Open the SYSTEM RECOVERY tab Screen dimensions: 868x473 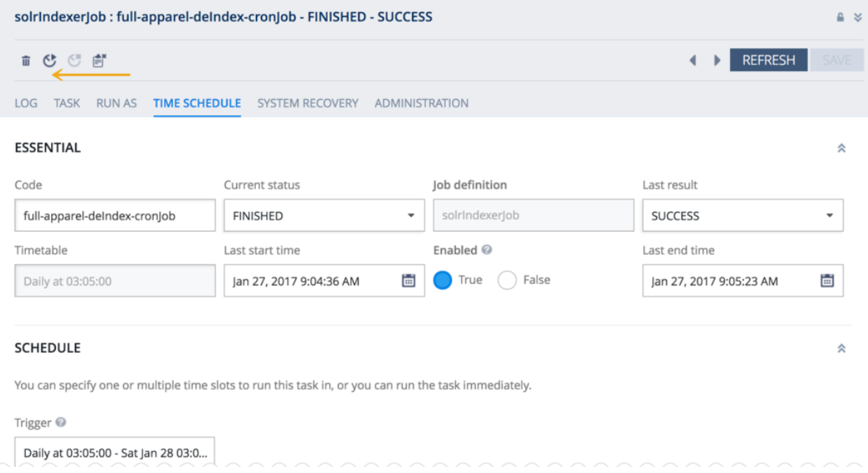pyautogui.click(x=308, y=103)
